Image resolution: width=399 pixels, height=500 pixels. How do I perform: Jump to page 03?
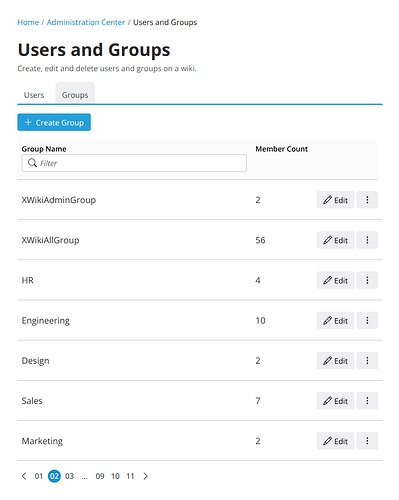pos(69,476)
